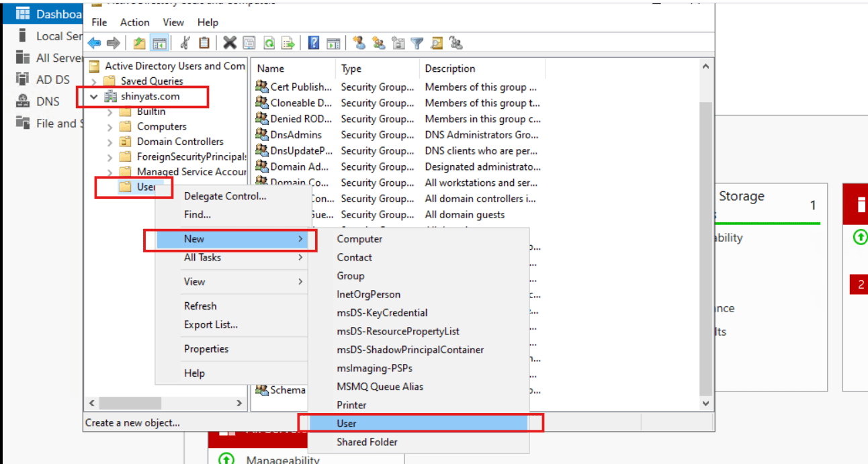This screenshot has height=464, width=868.
Task: Click the Up One Level folder icon
Action: pyautogui.click(x=139, y=43)
